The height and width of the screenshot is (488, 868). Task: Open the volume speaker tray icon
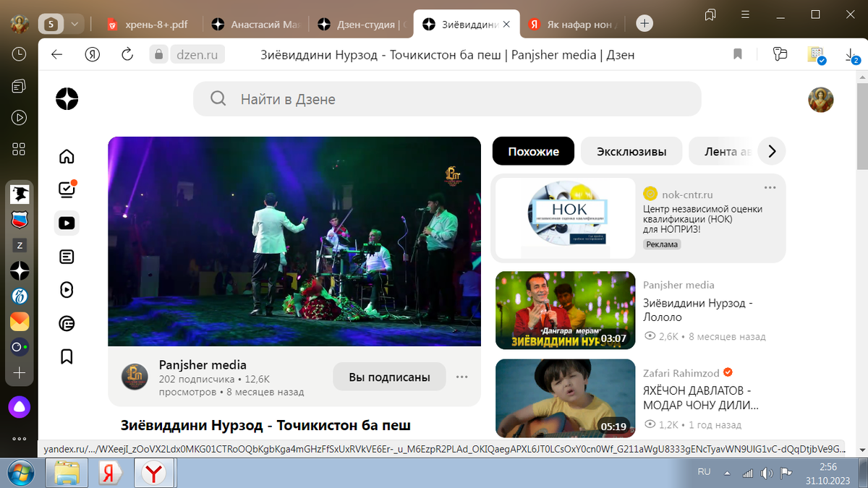coord(767,474)
